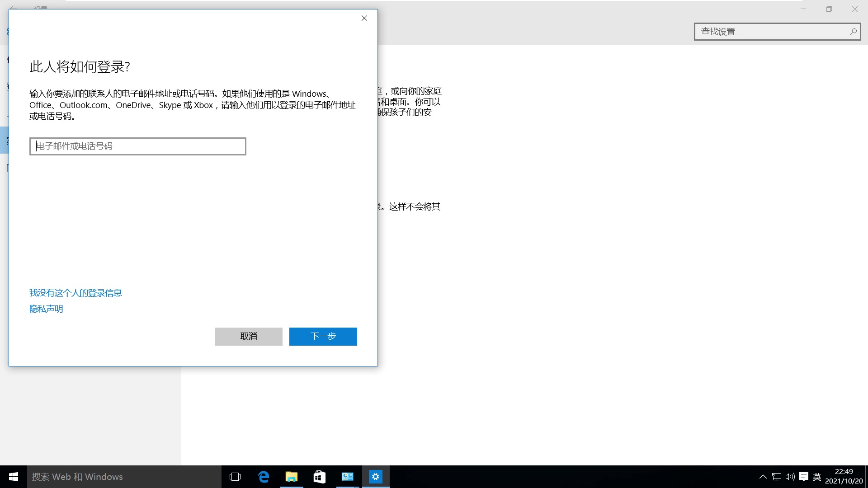The height and width of the screenshot is (488, 868).
Task: Click the 取消 cancel button
Action: coord(249,337)
